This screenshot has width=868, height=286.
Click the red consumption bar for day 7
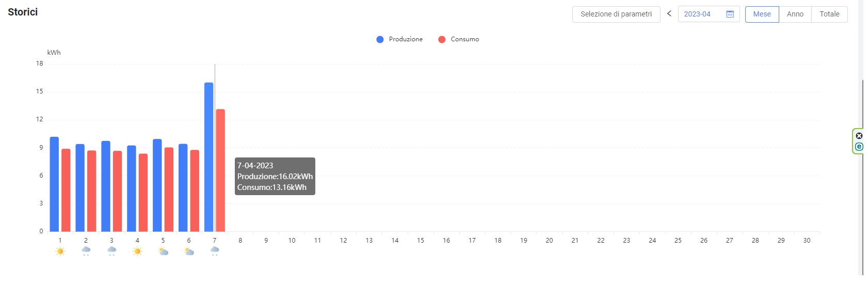(220, 170)
